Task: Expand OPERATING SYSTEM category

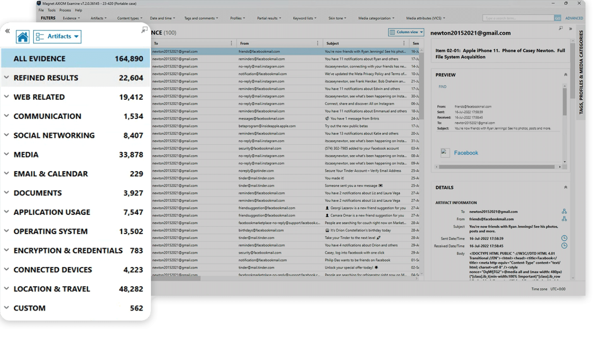Action: point(6,231)
